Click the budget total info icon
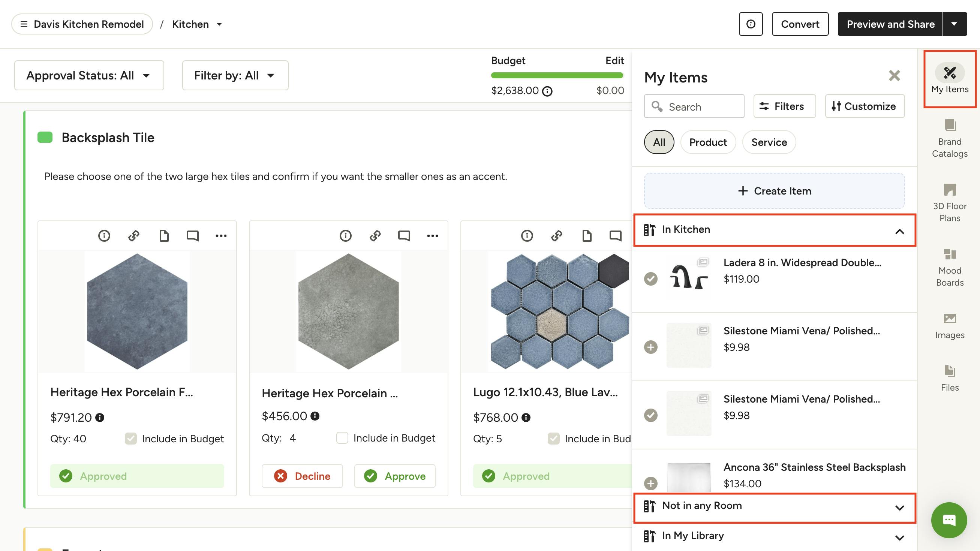Image resolution: width=980 pixels, height=551 pixels. point(547,91)
